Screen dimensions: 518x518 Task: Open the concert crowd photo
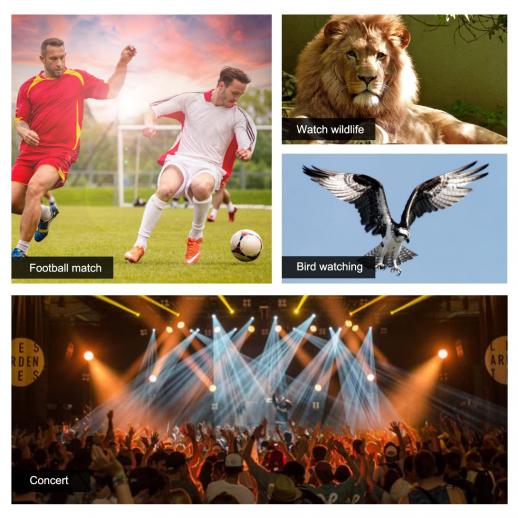click(x=259, y=399)
